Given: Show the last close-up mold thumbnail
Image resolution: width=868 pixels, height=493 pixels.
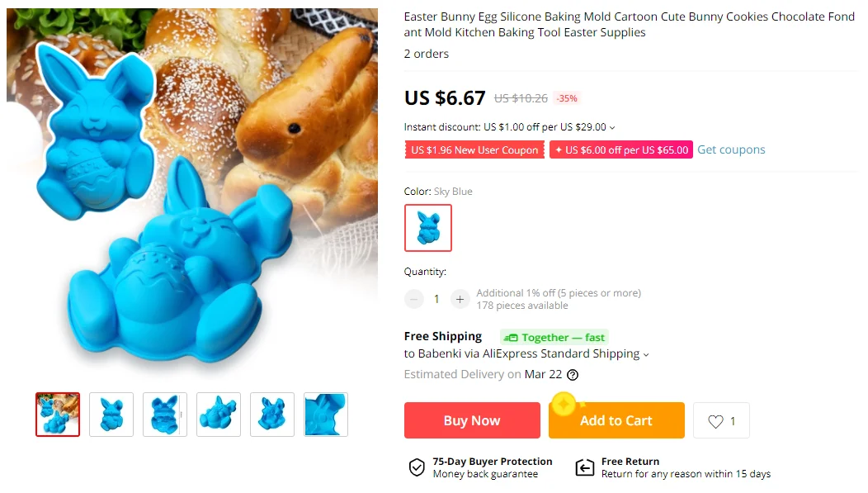Looking at the screenshot, I should [x=326, y=415].
